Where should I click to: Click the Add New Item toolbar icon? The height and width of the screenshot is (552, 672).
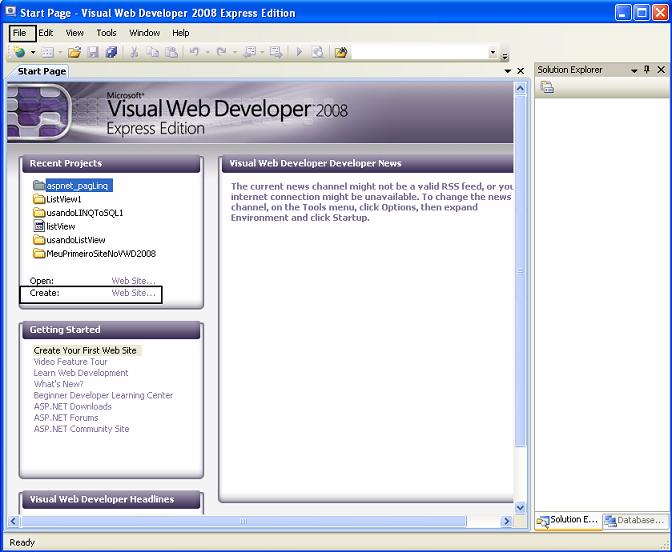pos(48,52)
